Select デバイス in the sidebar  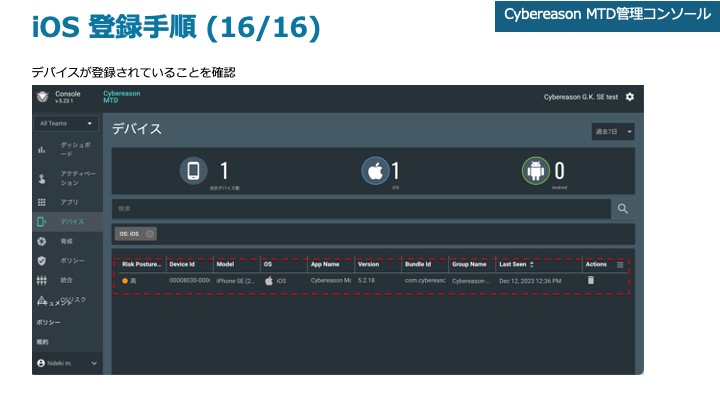tap(72, 222)
